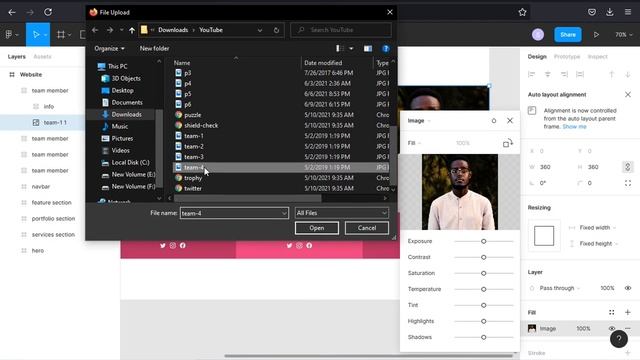
Task: Select the Move tool in Figma toolbar
Action: (x=36, y=35)
